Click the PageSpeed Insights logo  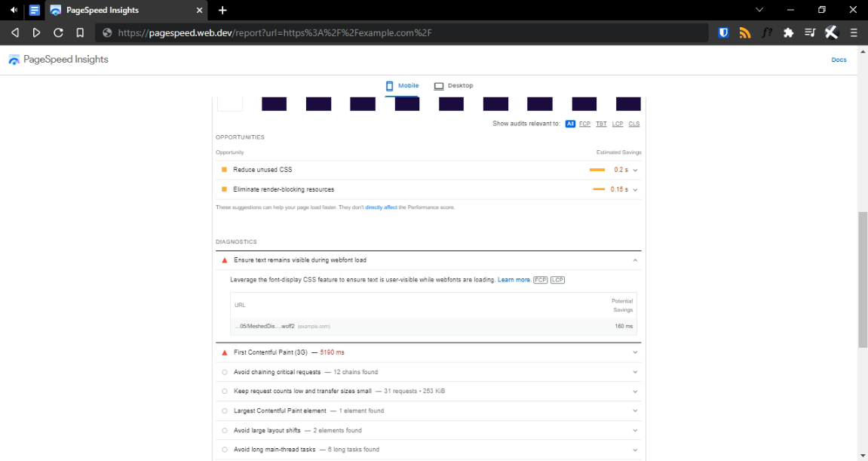58,60
